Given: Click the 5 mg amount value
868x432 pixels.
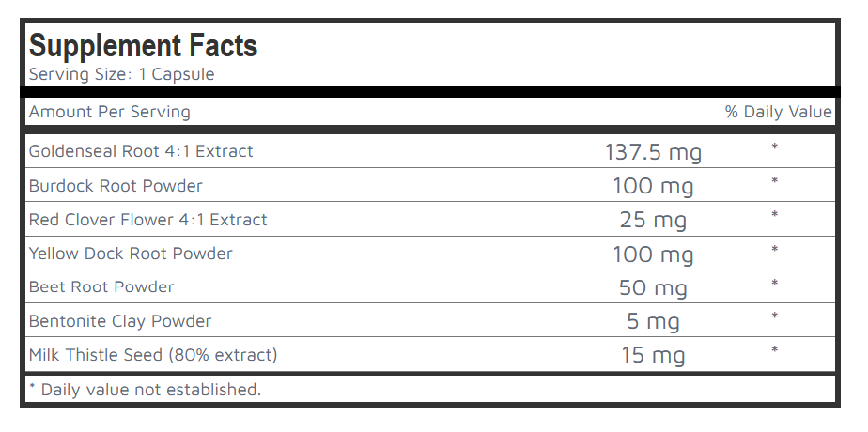Looking at the screenshot, I should click(653, 322).
